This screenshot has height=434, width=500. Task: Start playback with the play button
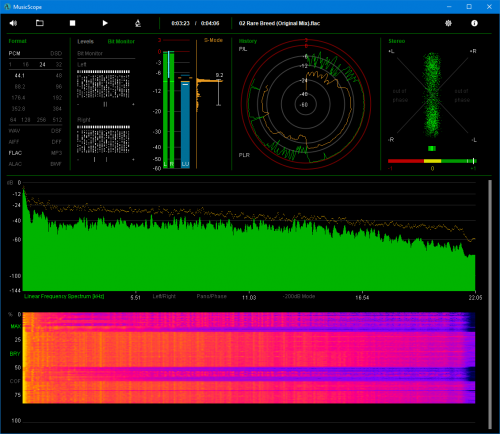pyautogui.click(x=105, y=23)
